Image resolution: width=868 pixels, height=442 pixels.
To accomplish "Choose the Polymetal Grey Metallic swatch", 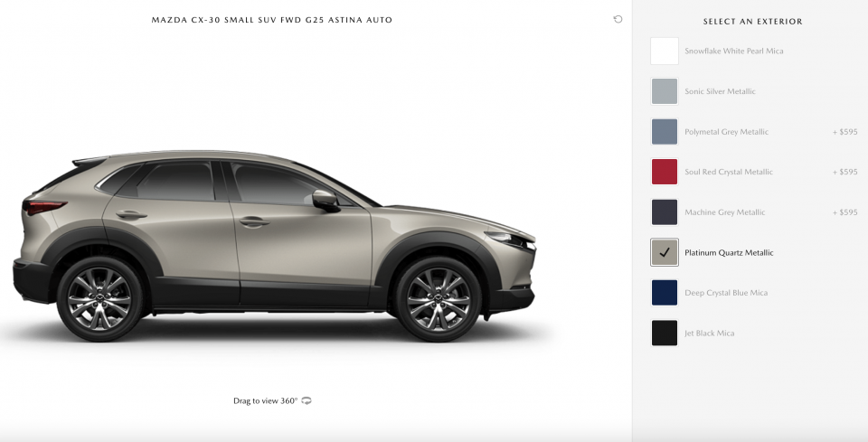I will pyautogui.click(x=665, y=132).
